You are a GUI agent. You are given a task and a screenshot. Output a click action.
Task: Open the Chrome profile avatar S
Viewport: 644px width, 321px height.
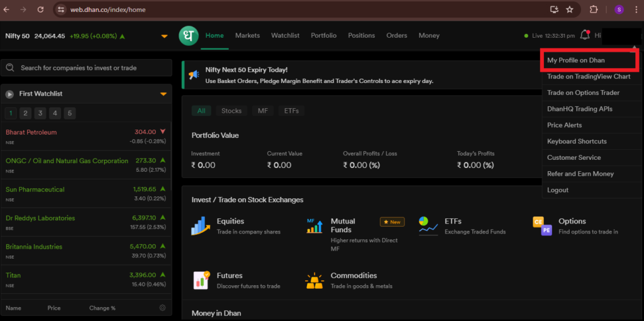[x=619, y=9]
